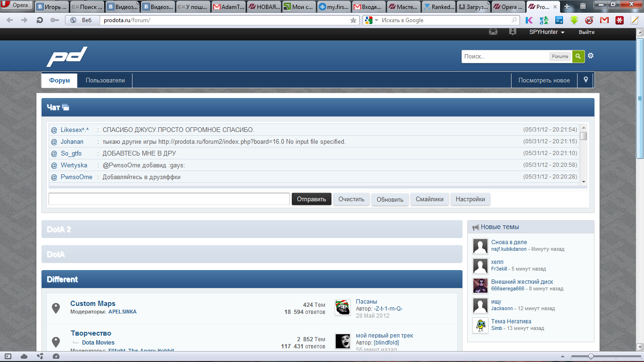
Task: Click the @ beside Likesex^.^ in chat
Action: pos(54,130)
